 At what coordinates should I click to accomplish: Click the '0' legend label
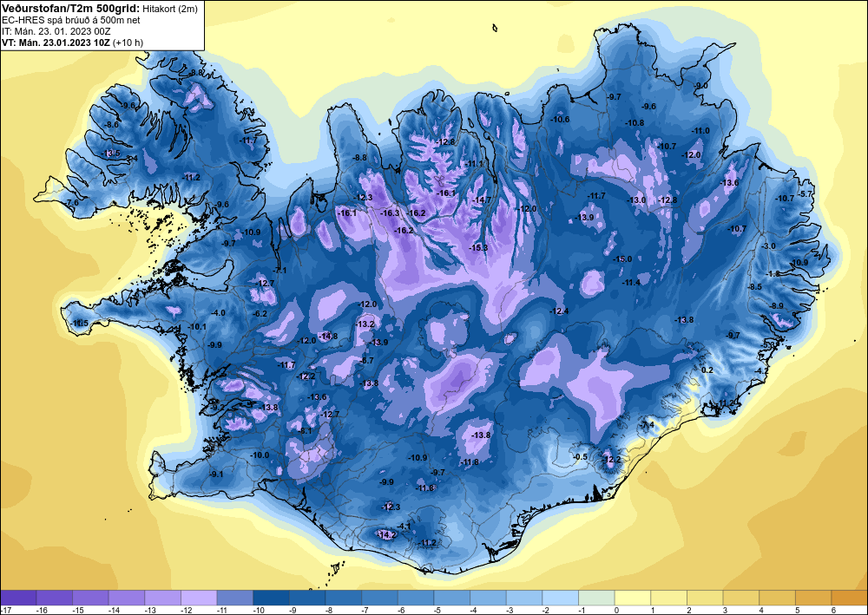click(x=616, y=610)
